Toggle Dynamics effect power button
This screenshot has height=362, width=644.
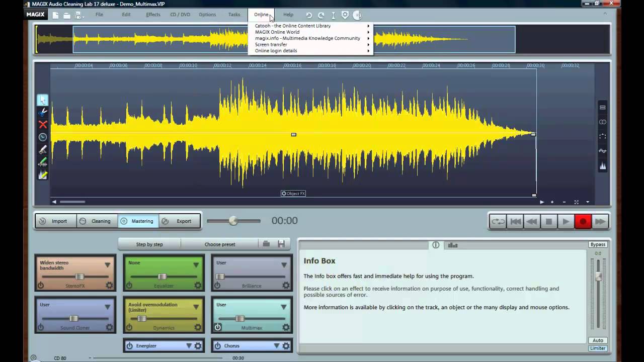129,327
